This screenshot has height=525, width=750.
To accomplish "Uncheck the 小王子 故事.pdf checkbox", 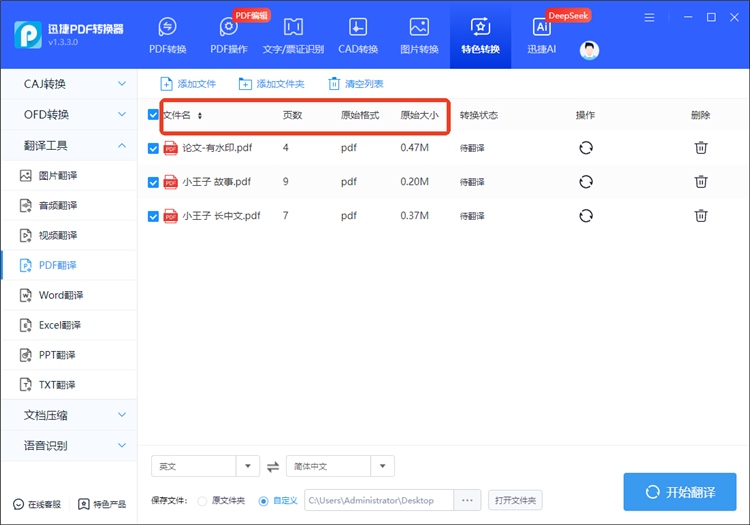I will point(153,182).
